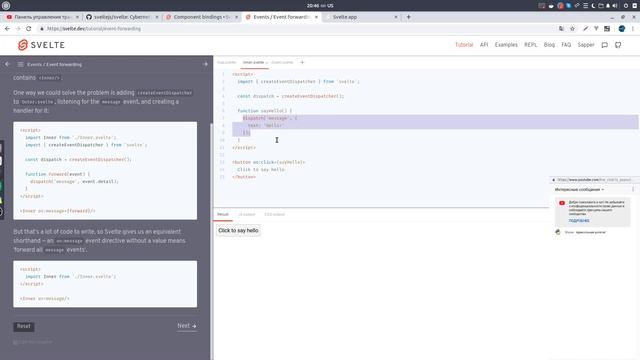The image size is (640, 360).
Task: Open the folder icon in system tray
Action: click(600, 6)
